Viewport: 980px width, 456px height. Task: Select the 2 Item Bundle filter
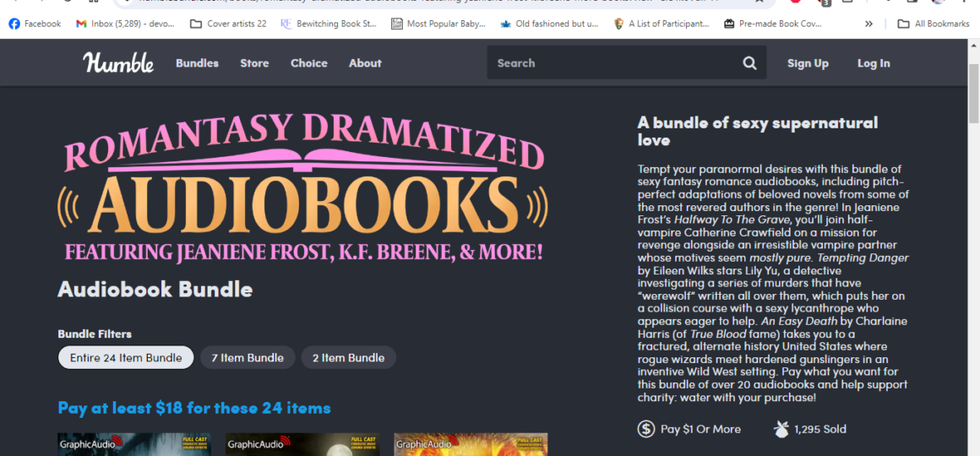(x=348, y=358)
